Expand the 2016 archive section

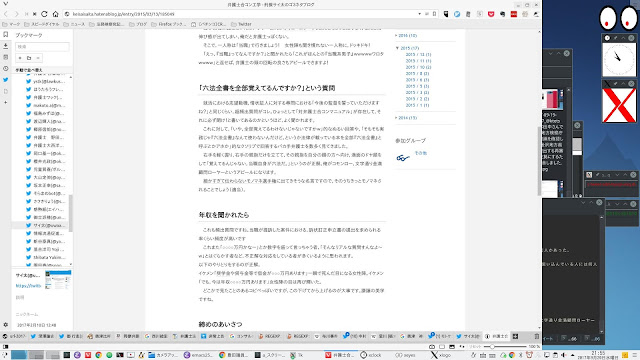tap(396, 36)
